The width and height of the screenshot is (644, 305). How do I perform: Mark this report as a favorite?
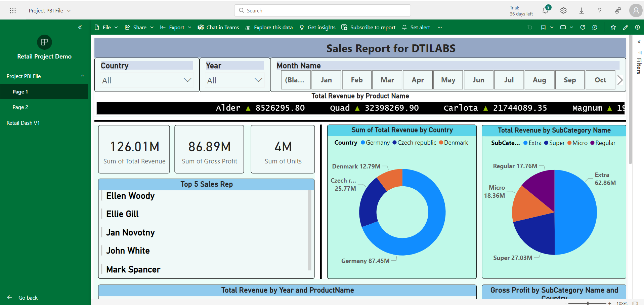click(613, 27)
